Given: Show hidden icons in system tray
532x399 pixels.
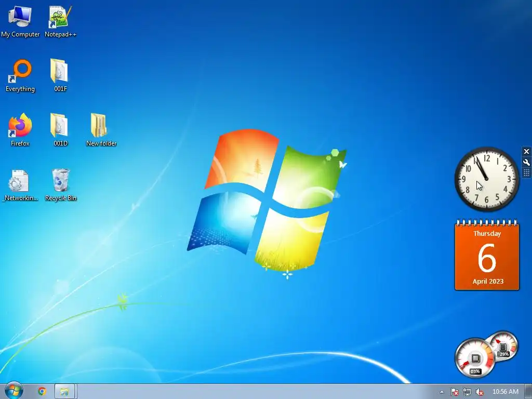Looking at the screenshot, I should (x=442, y=392).
